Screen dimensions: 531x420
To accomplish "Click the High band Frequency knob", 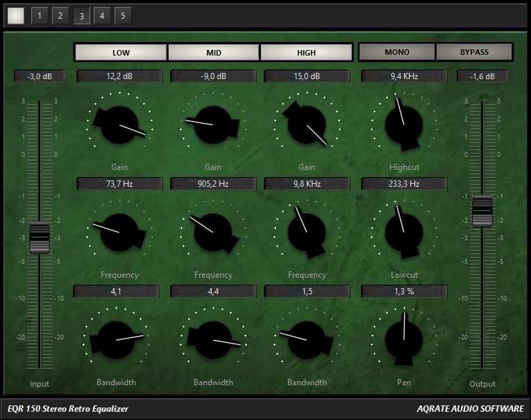I will coord(306,232).
